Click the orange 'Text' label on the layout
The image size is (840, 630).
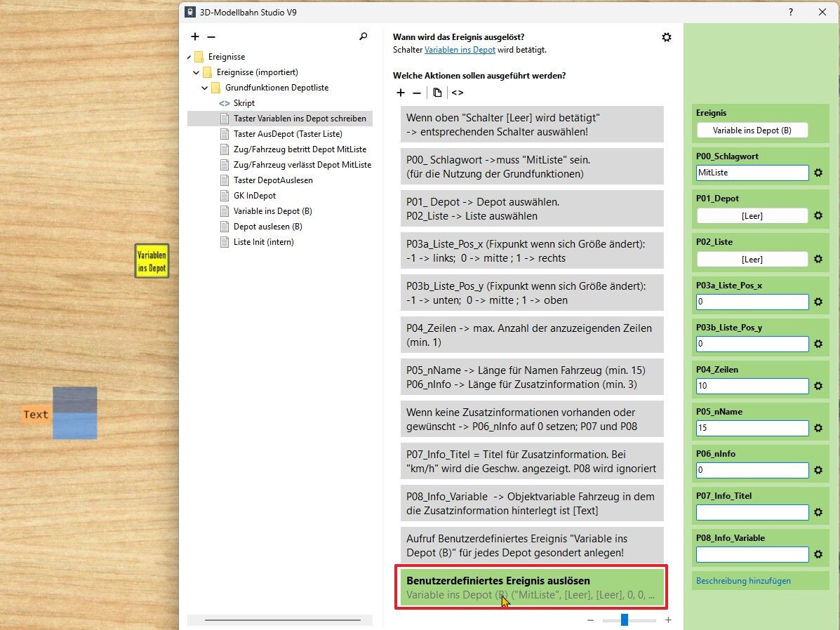coord(35,415)
